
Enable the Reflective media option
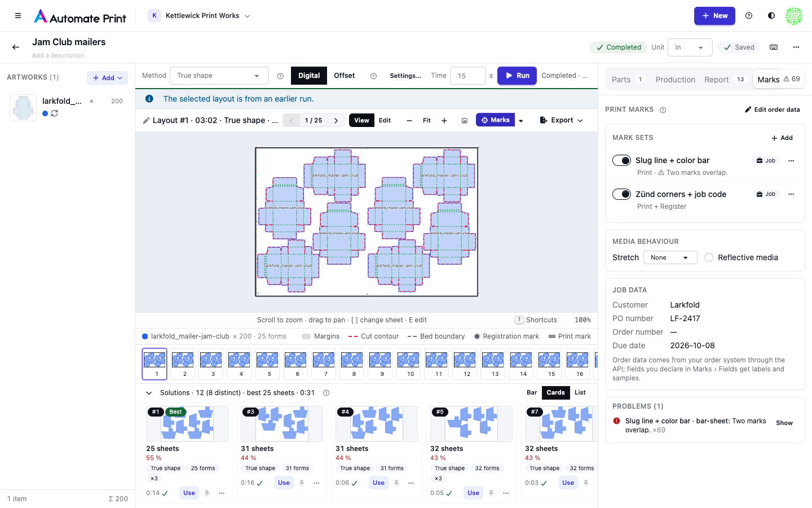(709, 257)
